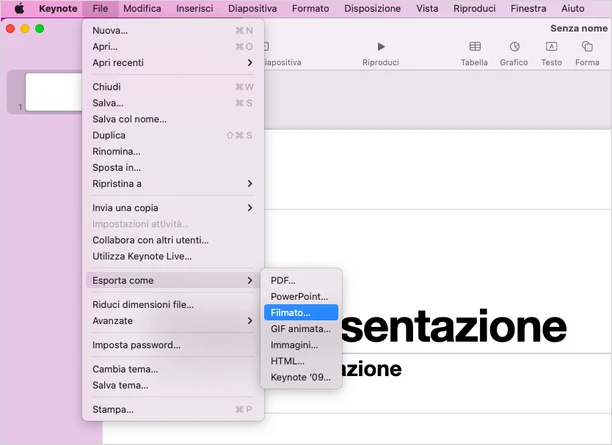612x445 pixels.
Task: Close the File menu in menu bar
Action: click(x=100, y=8)
